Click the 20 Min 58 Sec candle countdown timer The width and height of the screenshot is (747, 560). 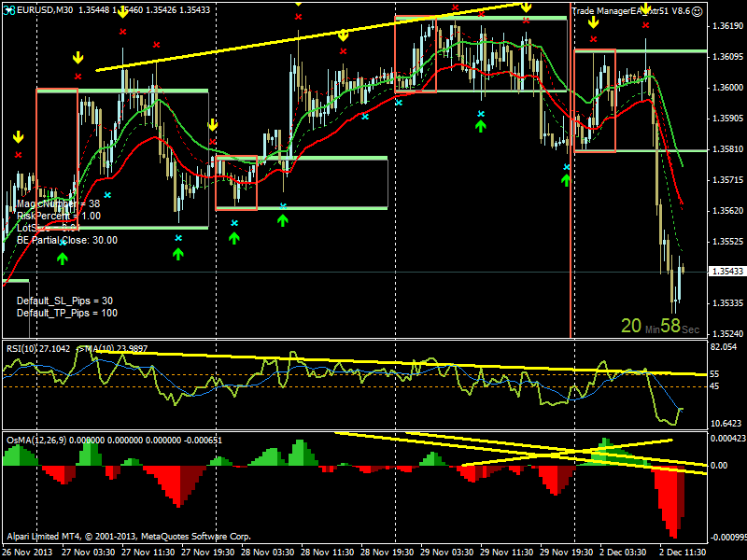point(660,326)
